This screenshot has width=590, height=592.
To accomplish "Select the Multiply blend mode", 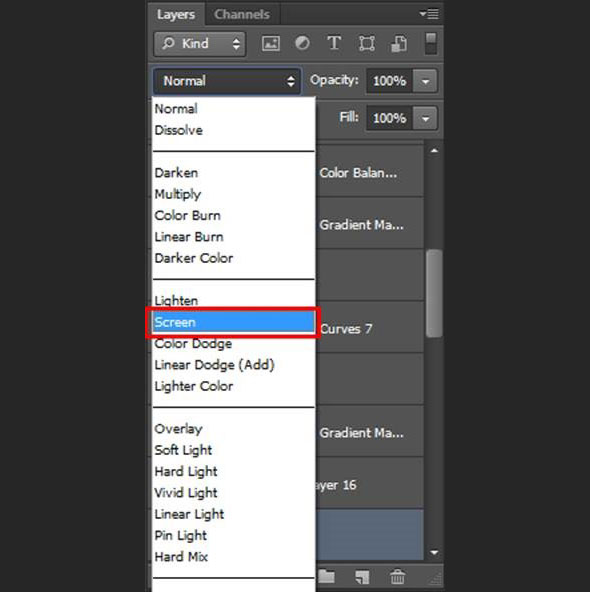I will 177,194.
